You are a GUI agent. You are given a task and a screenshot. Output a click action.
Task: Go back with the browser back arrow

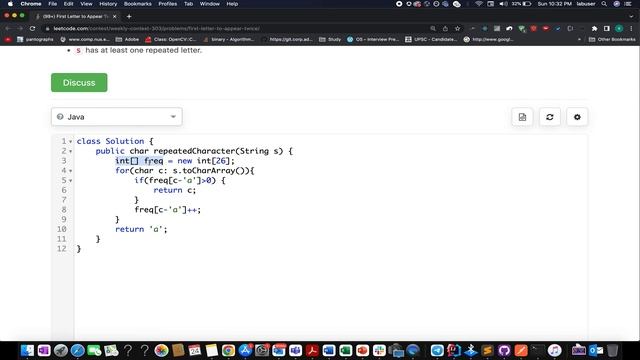click(x=8, y=29)
